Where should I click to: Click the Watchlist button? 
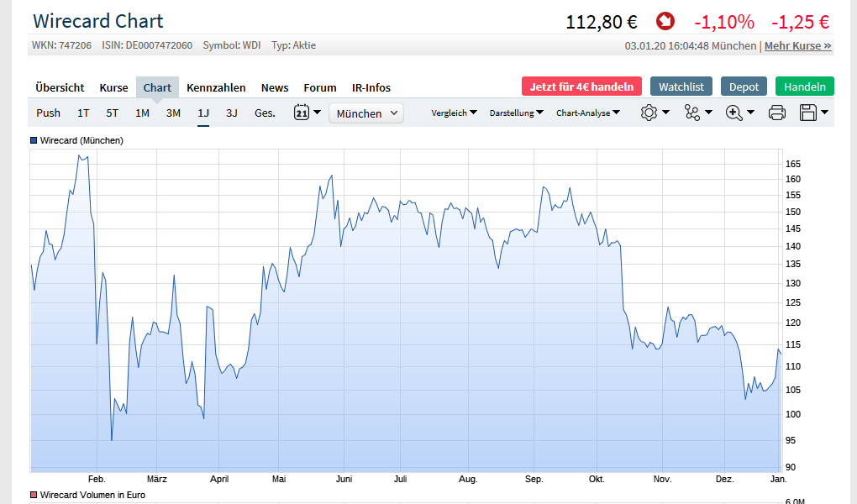tap(681, 87)
